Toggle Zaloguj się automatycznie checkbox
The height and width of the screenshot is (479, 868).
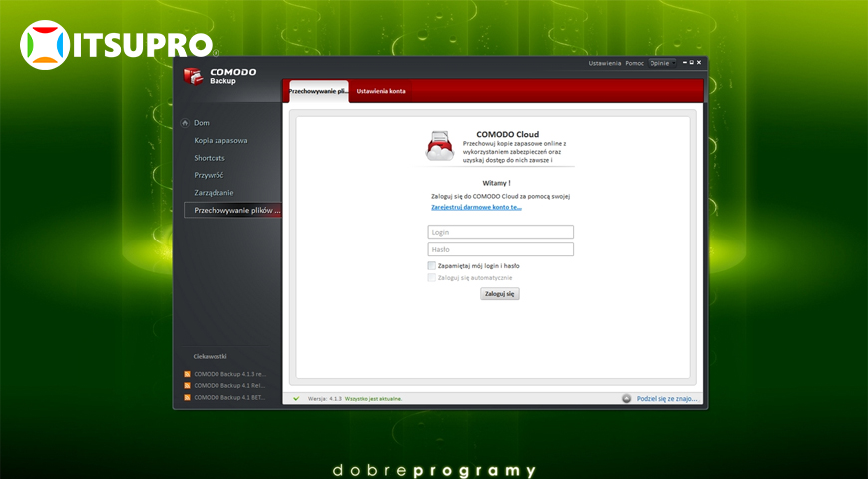point(432,278)
